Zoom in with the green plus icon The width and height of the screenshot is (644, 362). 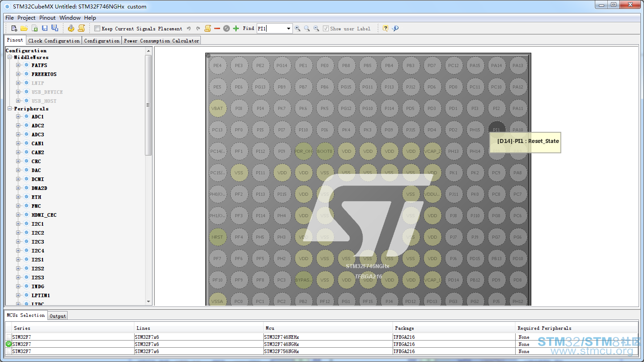click(x=236, y=29)
